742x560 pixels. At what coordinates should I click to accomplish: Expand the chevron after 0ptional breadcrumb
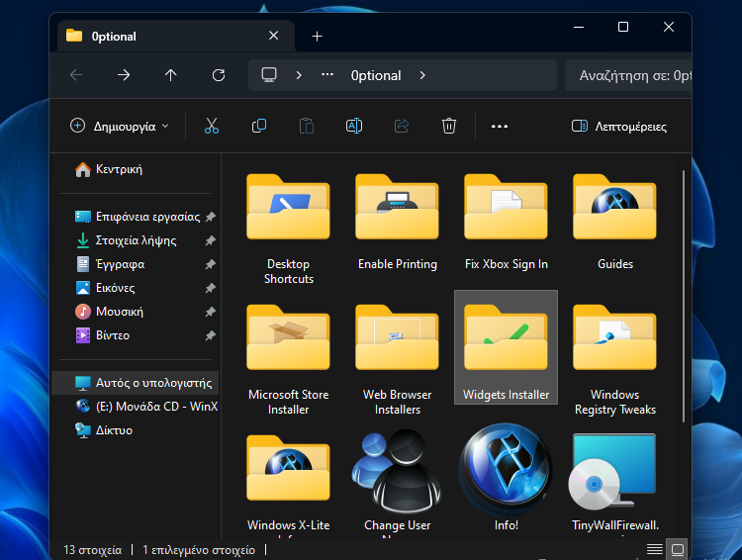(x=422, y=75)
